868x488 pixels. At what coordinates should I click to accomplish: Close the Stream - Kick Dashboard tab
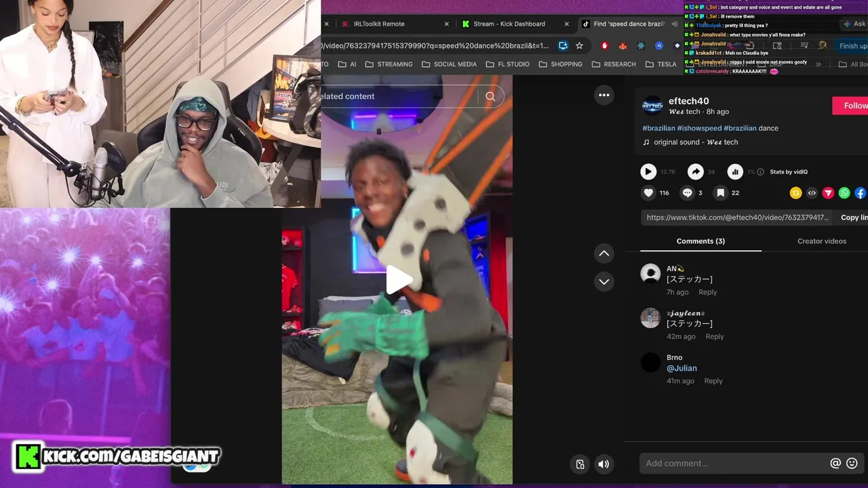pos(567,24)
